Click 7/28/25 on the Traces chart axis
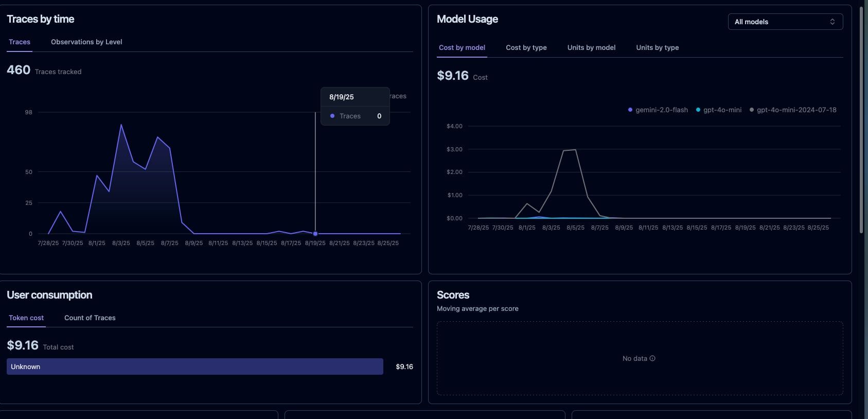Screen dimensions: 868x419 (x=48, y=243)
